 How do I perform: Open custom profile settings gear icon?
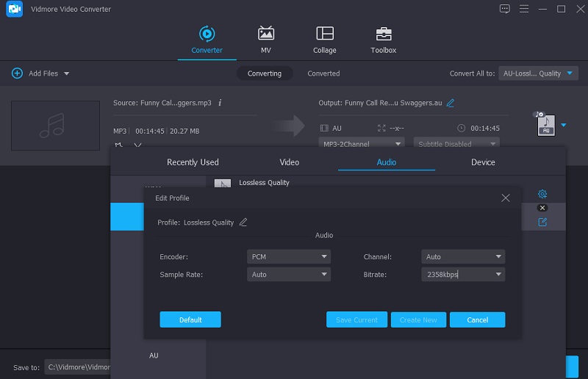542,194
